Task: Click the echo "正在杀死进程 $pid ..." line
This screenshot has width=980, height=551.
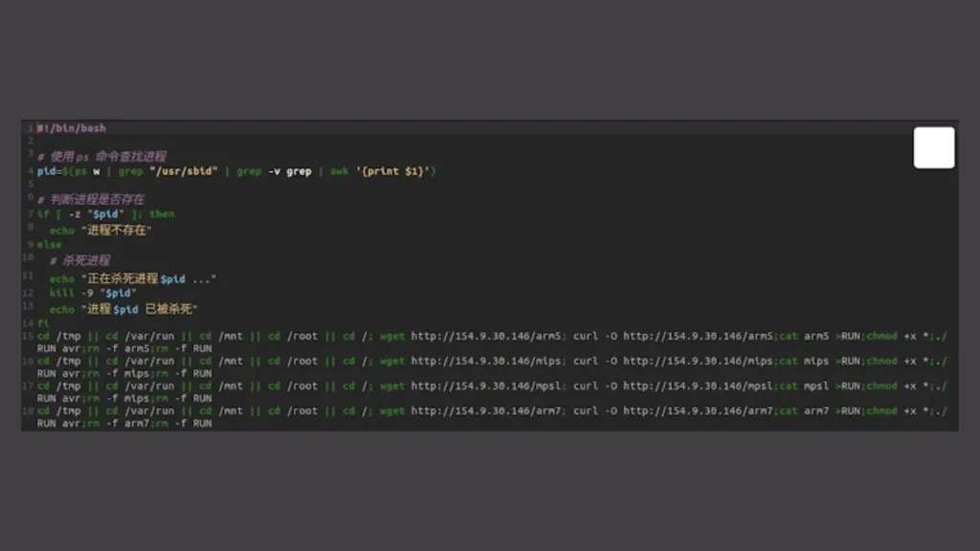Action: tap(132, 278)
